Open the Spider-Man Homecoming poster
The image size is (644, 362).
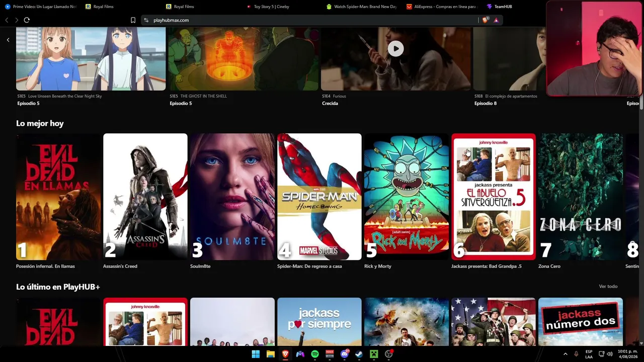click(319, 197)
